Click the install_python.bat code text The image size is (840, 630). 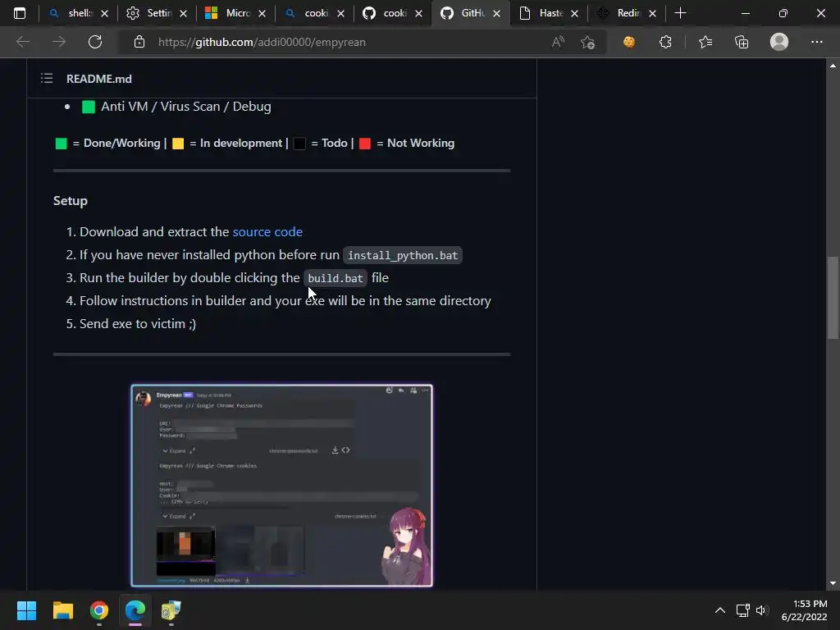coord(403,256)
